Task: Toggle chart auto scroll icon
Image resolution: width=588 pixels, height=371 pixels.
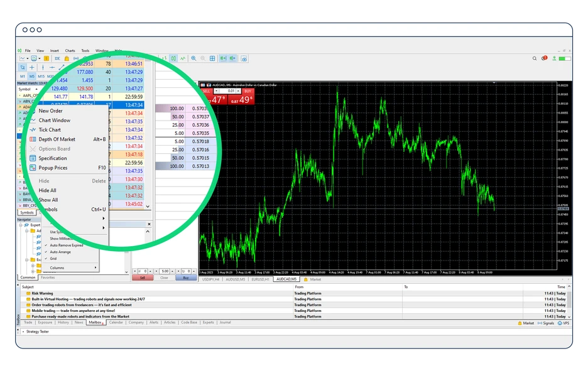Action: click(x=223, y=58)
